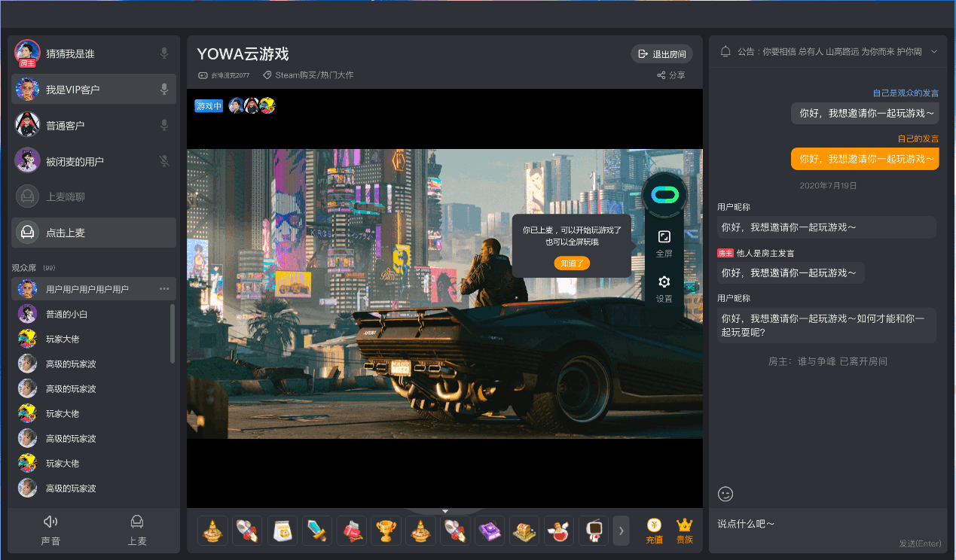Open the 贵族 crown icon

(x=684, y=525)
